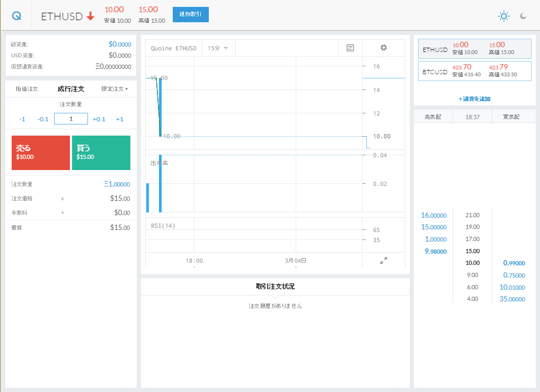Click ask quantity 16.00000
The width and height of the screenshot is (540, 392).
[433, 215]
